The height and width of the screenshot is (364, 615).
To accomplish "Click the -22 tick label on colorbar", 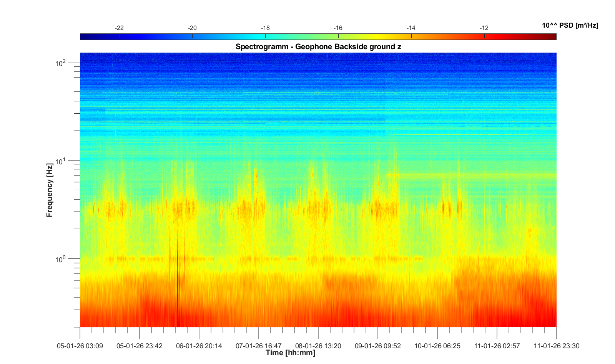I will (119, 28).
